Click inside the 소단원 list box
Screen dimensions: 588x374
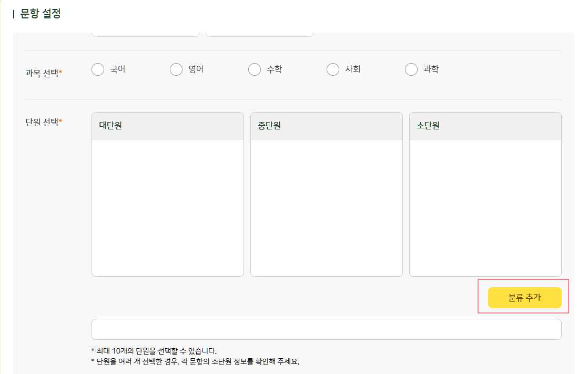(x=485, y=208)
